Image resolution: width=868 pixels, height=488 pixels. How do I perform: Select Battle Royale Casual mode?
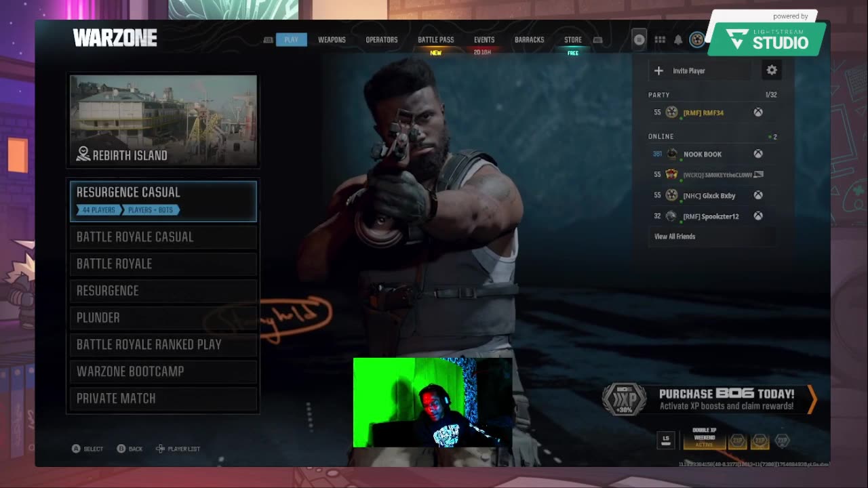[163, 237]
